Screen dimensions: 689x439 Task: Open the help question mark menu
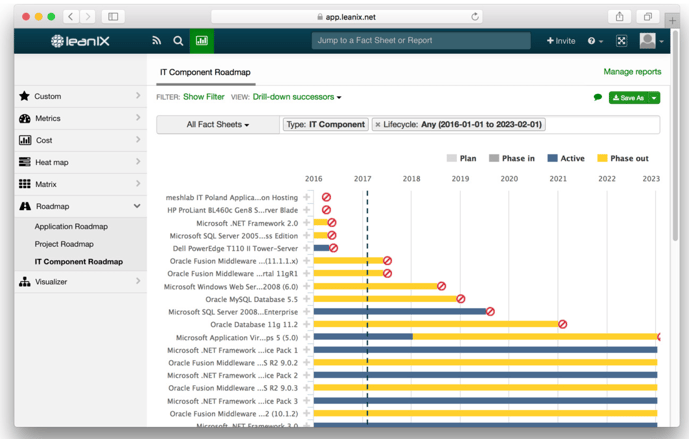tap(595, 41)
